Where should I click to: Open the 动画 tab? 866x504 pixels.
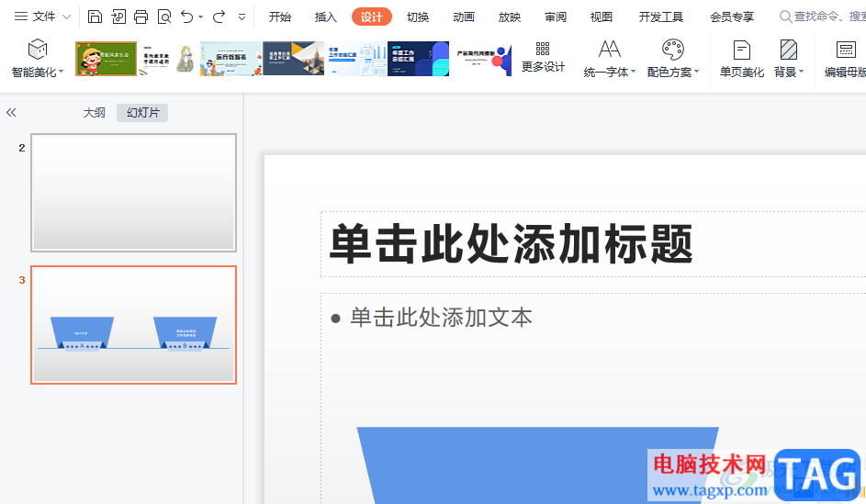(464, 17)
